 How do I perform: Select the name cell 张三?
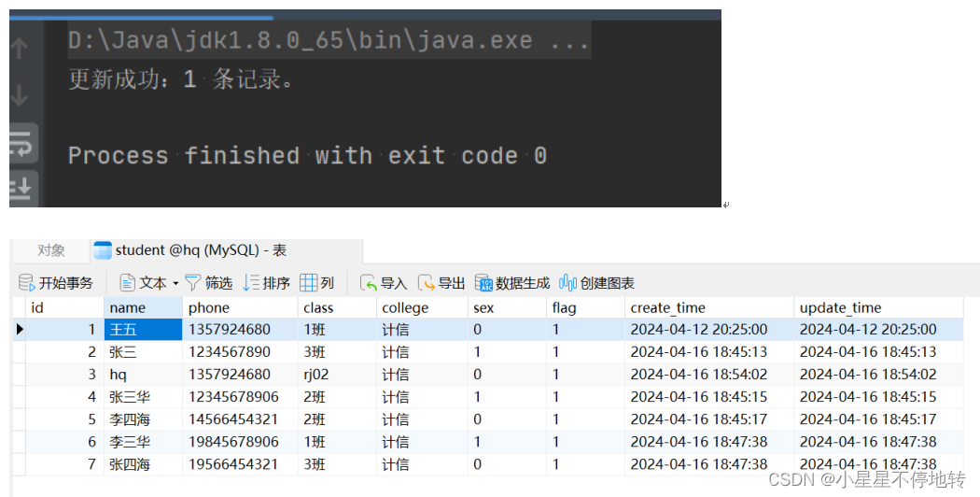click(143, 352)
